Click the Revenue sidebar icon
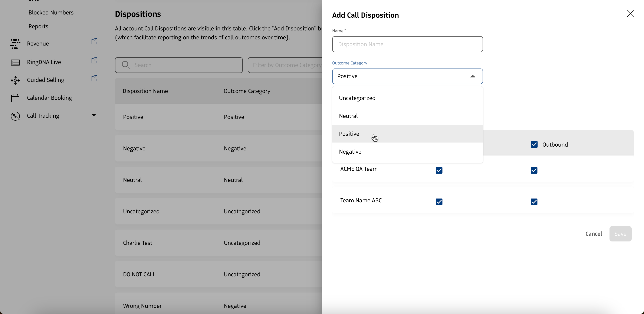The width and height of the screenshot is (644, 314). click(15, 44)
